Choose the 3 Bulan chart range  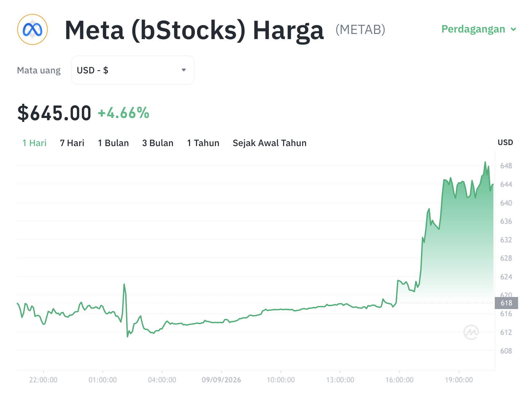coord(158,143)
